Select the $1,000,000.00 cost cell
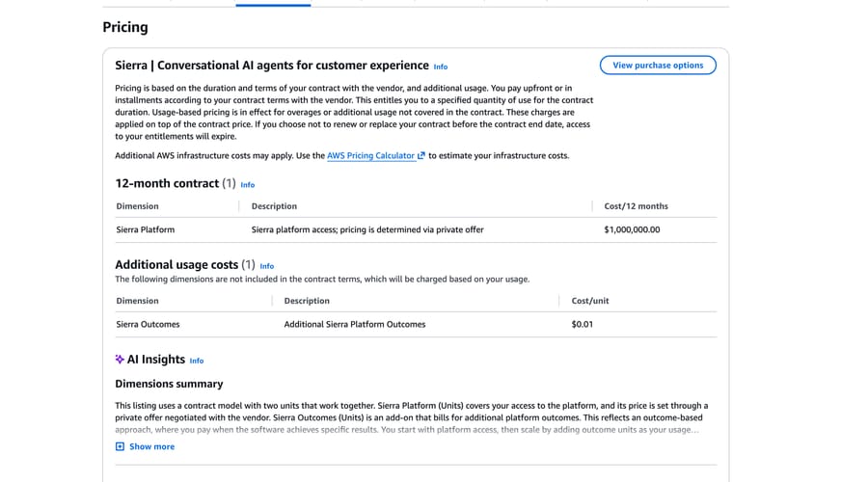This screenshot has width=868, height=482. 632,229
